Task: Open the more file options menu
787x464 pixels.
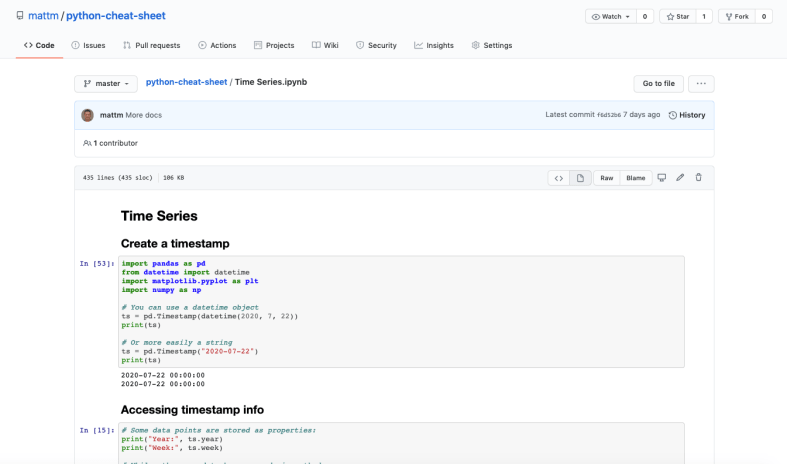Action: [701, 84]
